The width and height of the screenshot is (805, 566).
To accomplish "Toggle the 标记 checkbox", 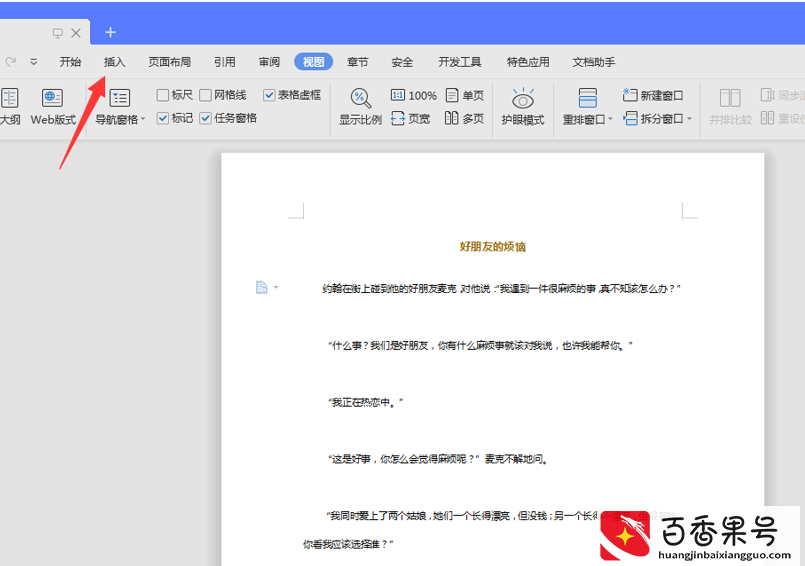I will [x=163, y=118].
